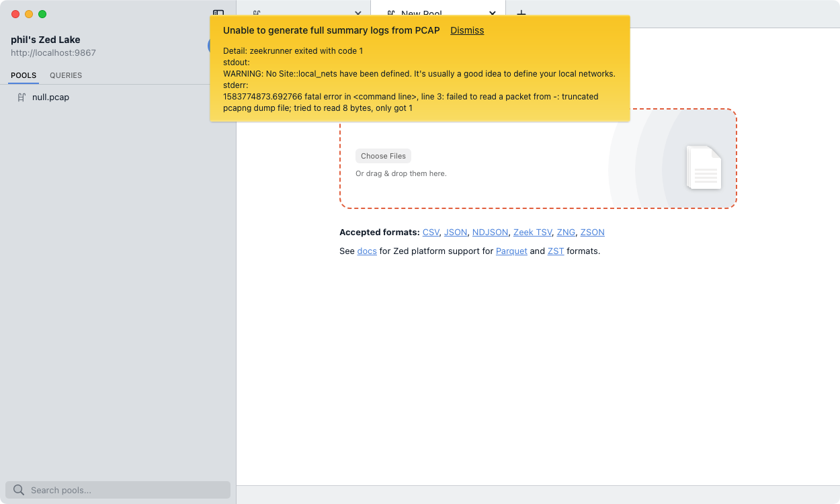
Task: Open the NDJSON format link
Action: click(491, 233)
